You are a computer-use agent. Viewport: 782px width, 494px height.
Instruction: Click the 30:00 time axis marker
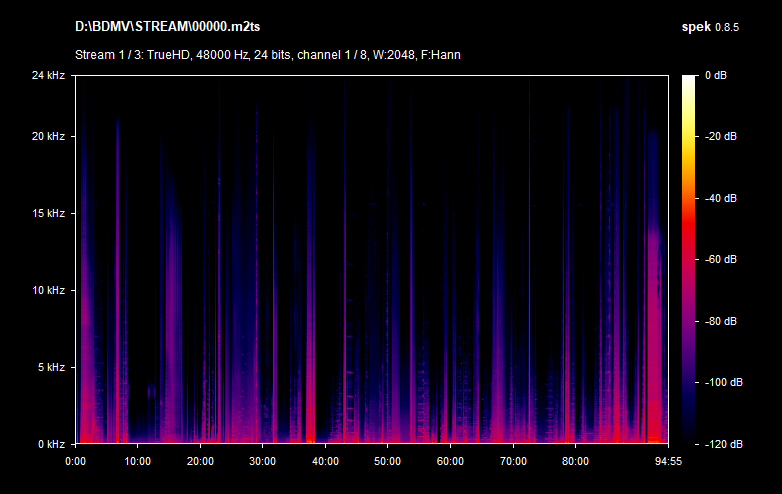pyautogui.click(x=263, y=462)
